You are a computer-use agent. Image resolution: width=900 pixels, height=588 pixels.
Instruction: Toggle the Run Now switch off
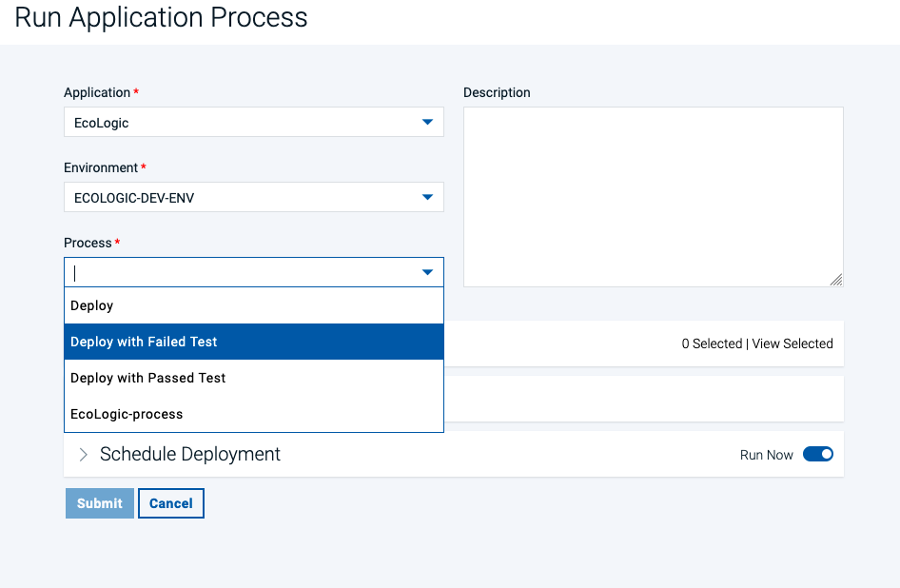(818, 454)
